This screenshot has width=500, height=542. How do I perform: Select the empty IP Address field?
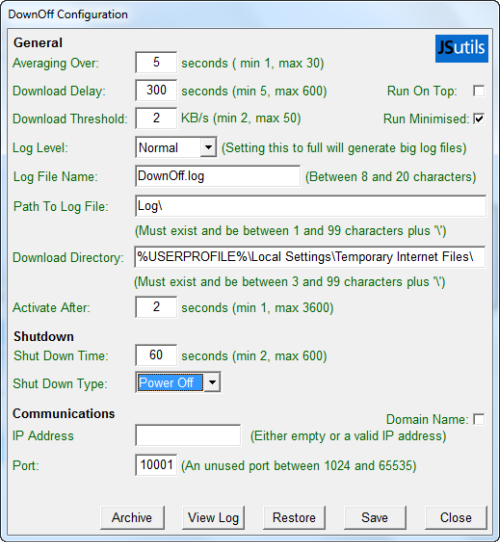[x=188, y=435]
